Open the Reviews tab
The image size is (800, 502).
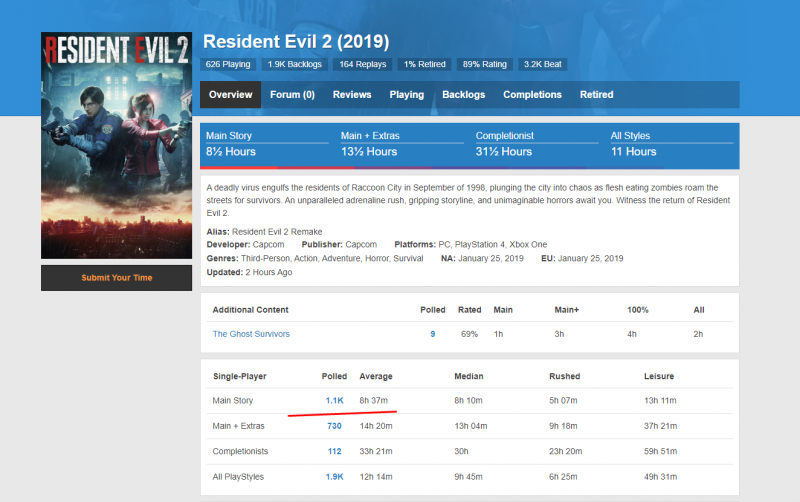click(351, 95)
